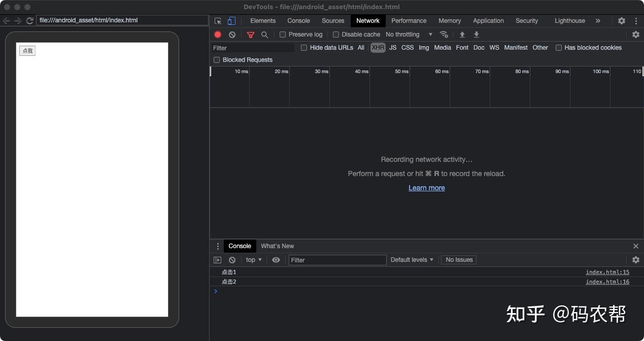Click the inspect element cursor icon
Image resolution: width=644 pixels, height=341 pixels.
pyautogui.click(x=218, y=21)
